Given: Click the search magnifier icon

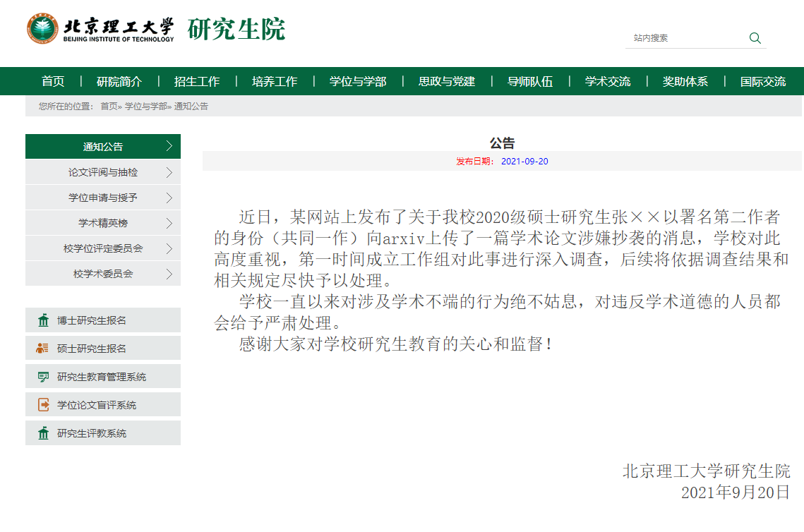Looking at the screenshot, I should tap(755, 38).
